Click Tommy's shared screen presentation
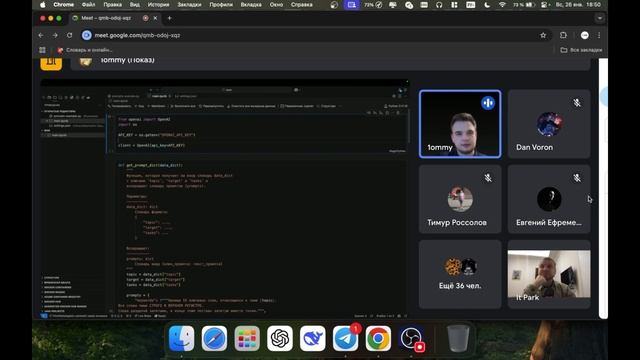 [224, 199]
